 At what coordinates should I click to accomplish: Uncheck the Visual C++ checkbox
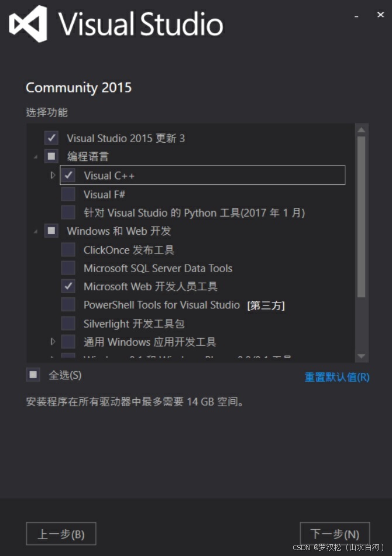[x=68, y=175]
